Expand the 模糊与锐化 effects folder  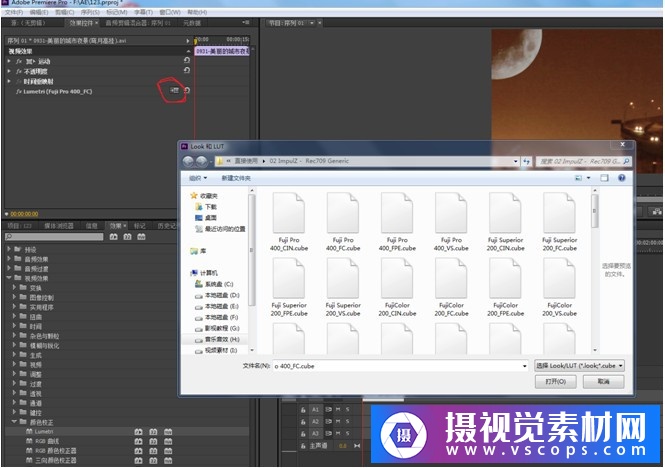coord(14,345)
